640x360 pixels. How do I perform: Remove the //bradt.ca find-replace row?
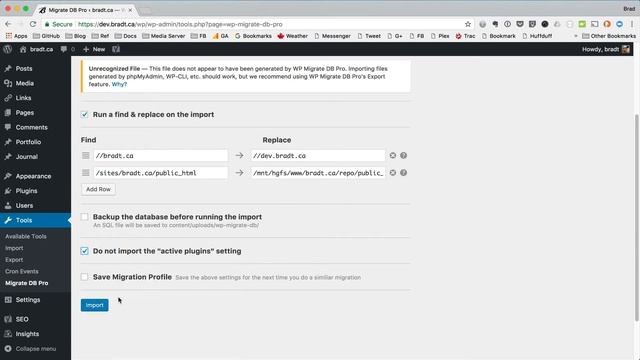click(x=393, y=156)
